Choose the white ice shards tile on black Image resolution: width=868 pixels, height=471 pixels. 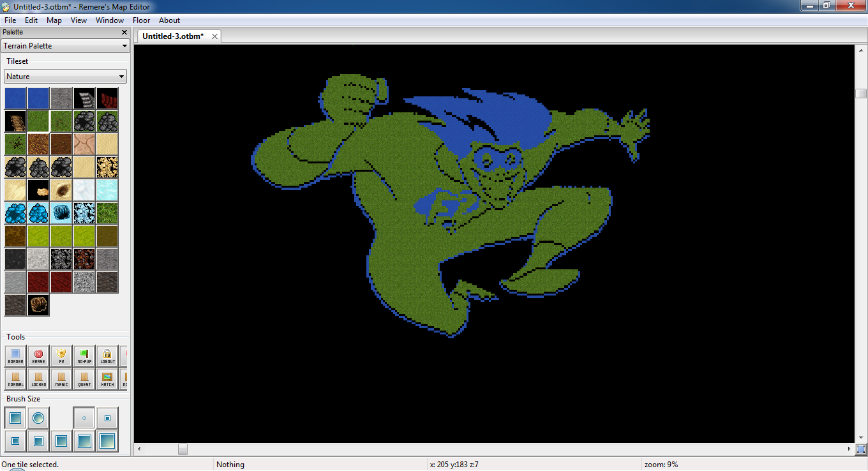(84, 213)
